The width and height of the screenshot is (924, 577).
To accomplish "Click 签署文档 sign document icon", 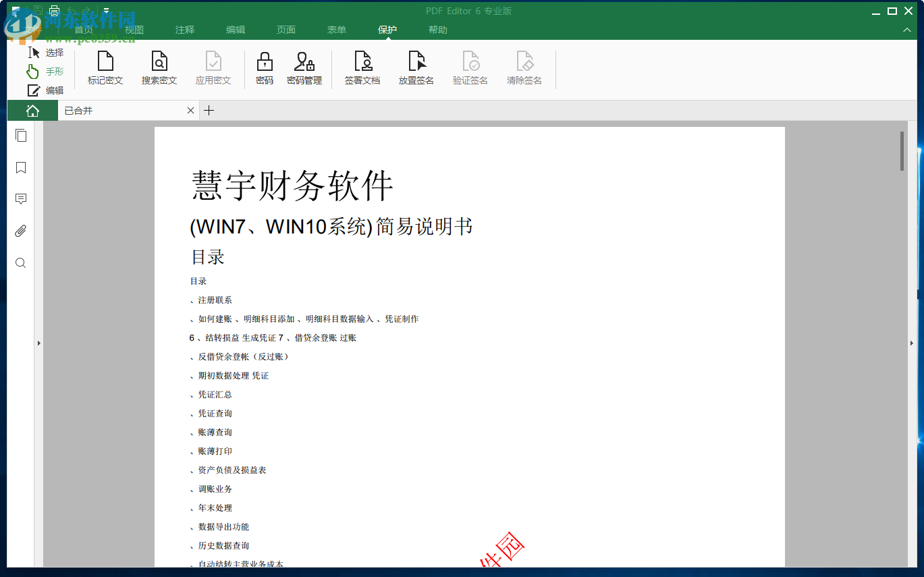I will pos(362,68).
